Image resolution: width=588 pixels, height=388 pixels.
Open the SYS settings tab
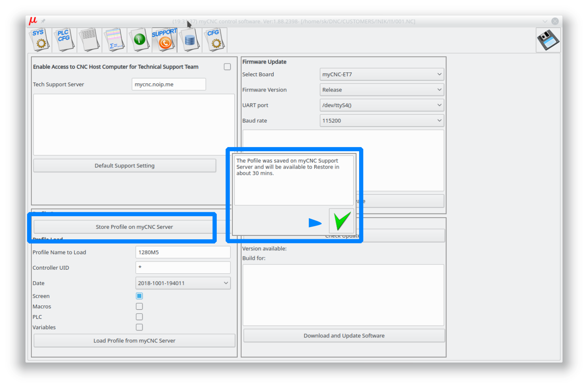[39, 40]
